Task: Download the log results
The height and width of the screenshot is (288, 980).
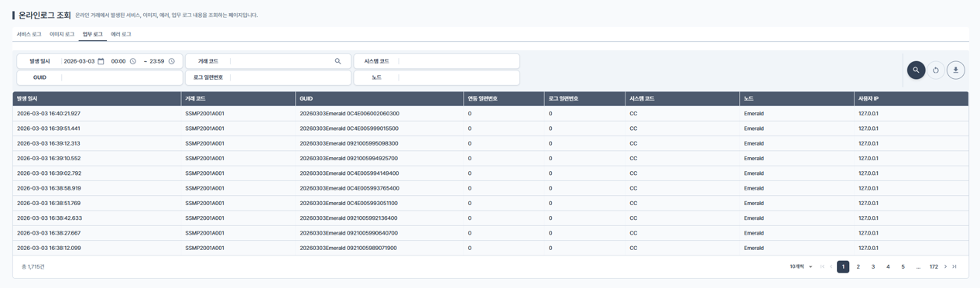Action: pos(956,70)
